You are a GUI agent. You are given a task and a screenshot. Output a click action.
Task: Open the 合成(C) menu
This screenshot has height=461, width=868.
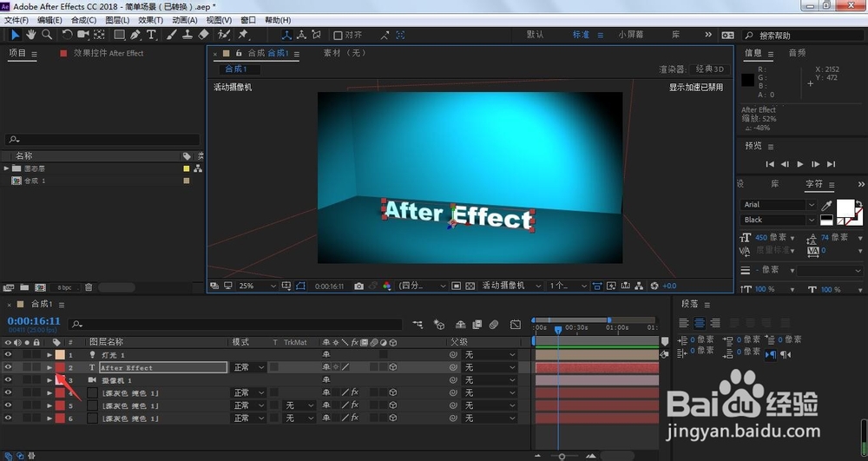(x=83, y=20)
